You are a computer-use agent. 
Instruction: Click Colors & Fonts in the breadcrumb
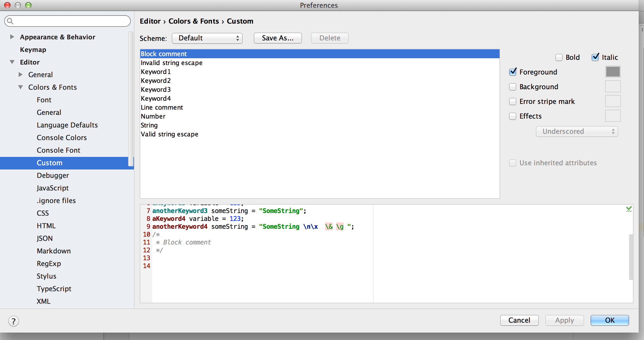click(x=194, y=21)
